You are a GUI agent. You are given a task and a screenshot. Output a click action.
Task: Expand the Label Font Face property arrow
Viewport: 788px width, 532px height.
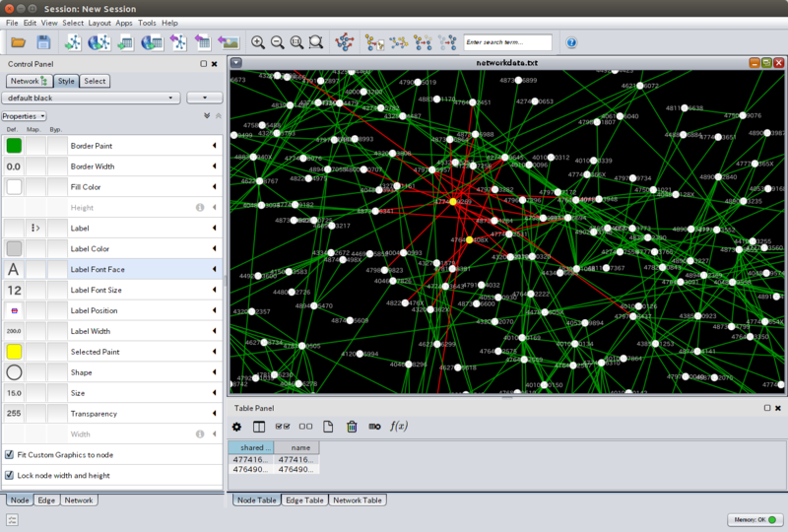215,269
